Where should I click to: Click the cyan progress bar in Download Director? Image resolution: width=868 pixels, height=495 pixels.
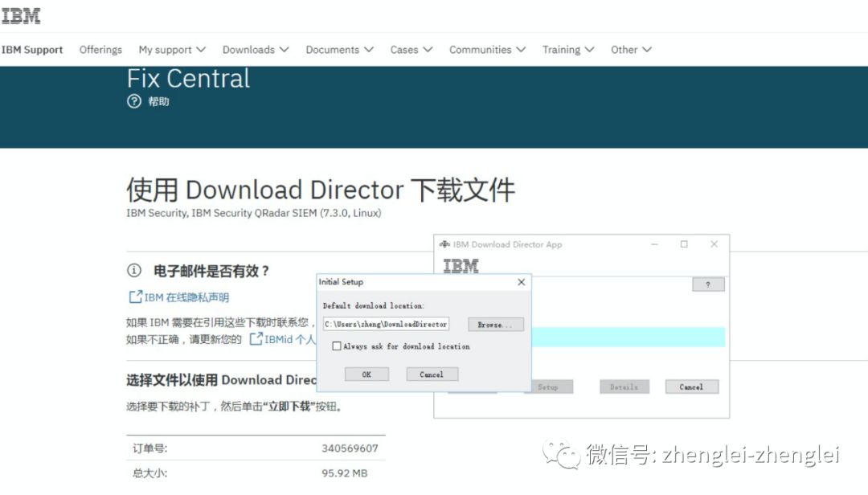(x=628, y=337)
